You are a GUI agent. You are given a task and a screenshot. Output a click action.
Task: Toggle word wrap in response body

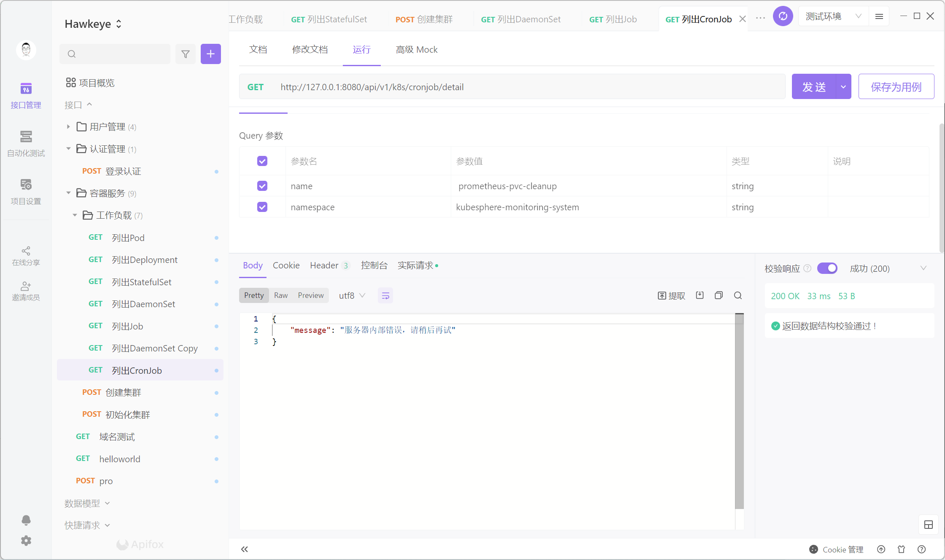pyautogui.click(x=385, y=296)
